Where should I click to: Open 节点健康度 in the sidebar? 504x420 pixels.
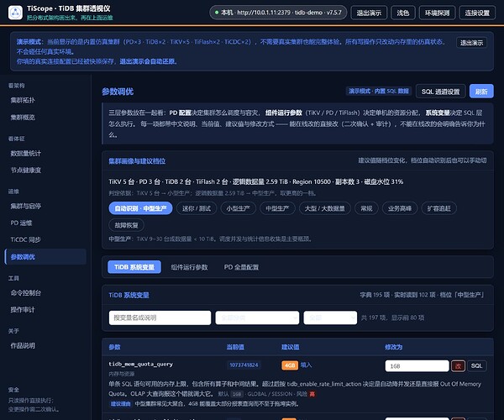[x=25, y=170]
